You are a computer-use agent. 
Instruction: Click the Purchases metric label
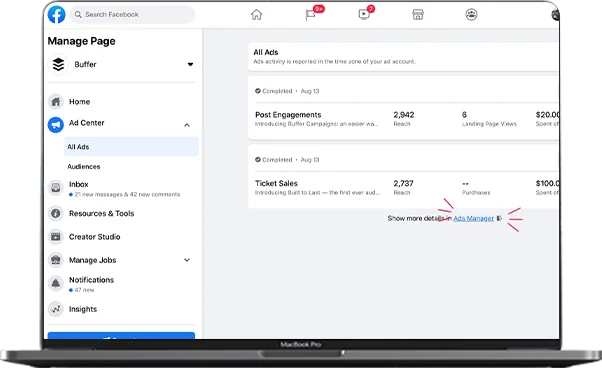476,193
